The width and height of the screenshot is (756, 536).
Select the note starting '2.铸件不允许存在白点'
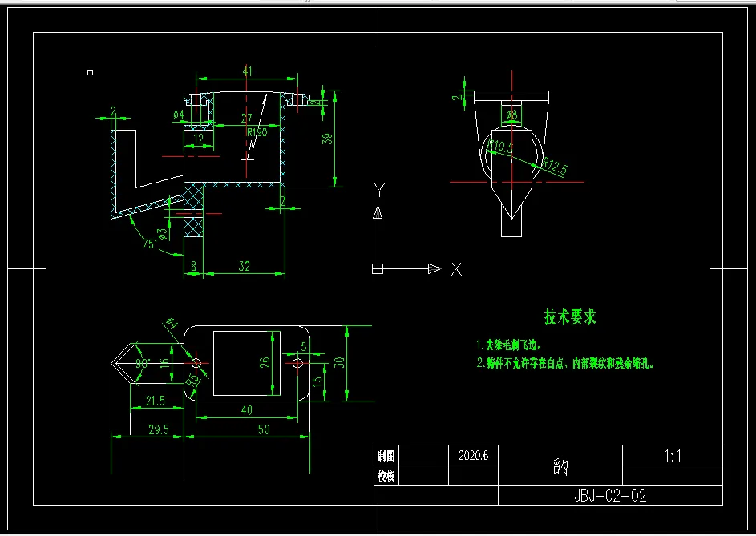pos(565,363)
